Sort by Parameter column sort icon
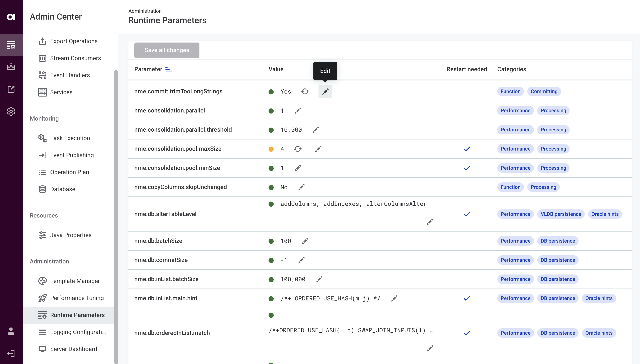Image resolution: width=640 pixels, height=364 pixels. tap(168, 70)
